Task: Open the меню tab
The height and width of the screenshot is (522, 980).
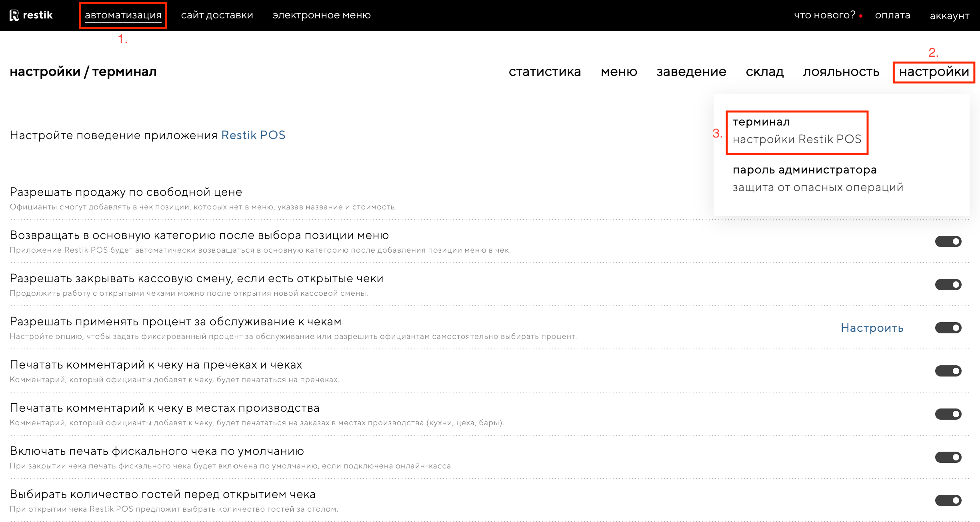Action: (619, 72)
